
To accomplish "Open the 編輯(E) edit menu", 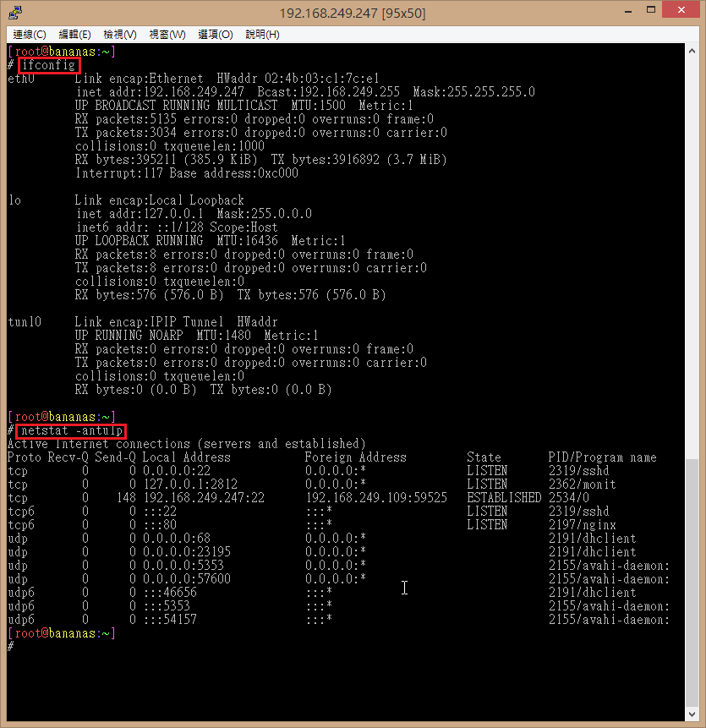I will (74, 35).
